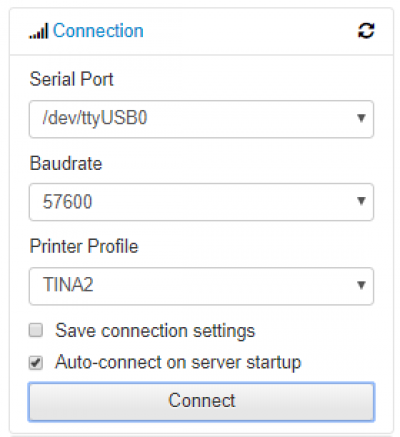Click empty space in the Connection header bar
400x437 pixels.
250,31
